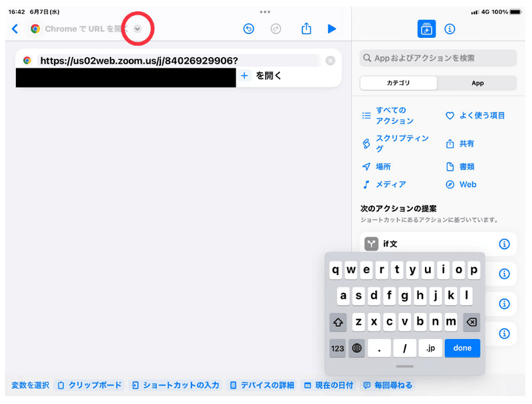Tap the Chrome icon beside the shortcut title
Viewport: 532px width, 404px height.
tap(35, 29)
